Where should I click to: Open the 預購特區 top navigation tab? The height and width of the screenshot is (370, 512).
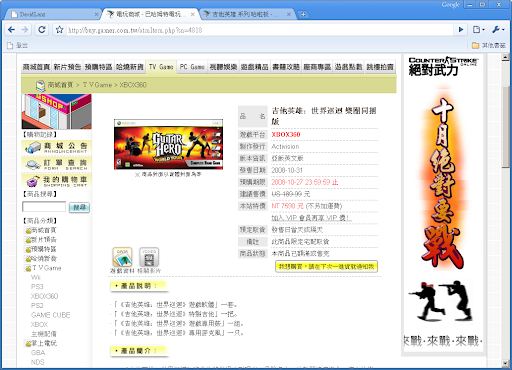98,67
